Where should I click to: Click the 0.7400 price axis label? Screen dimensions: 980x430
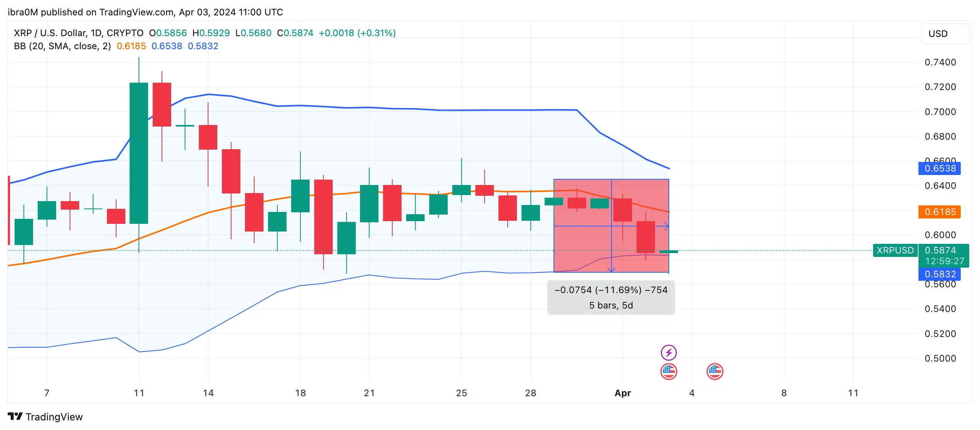940,62
